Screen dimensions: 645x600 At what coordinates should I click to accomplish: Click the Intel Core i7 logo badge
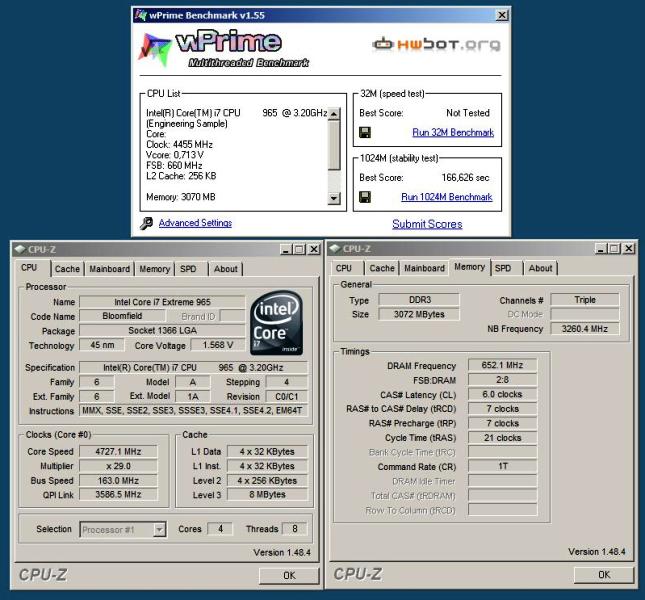tap(276, 323)
